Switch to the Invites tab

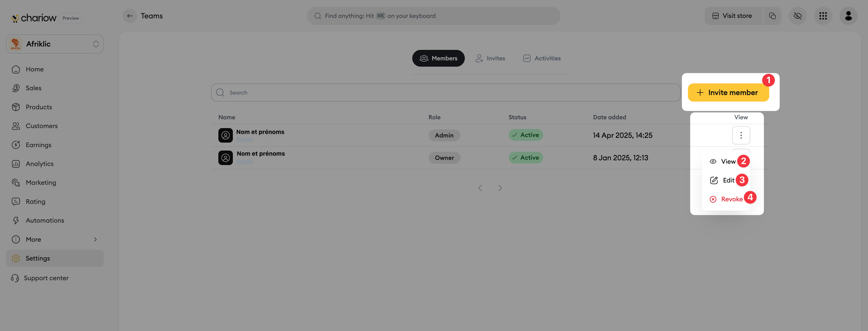tap(490, 58)
